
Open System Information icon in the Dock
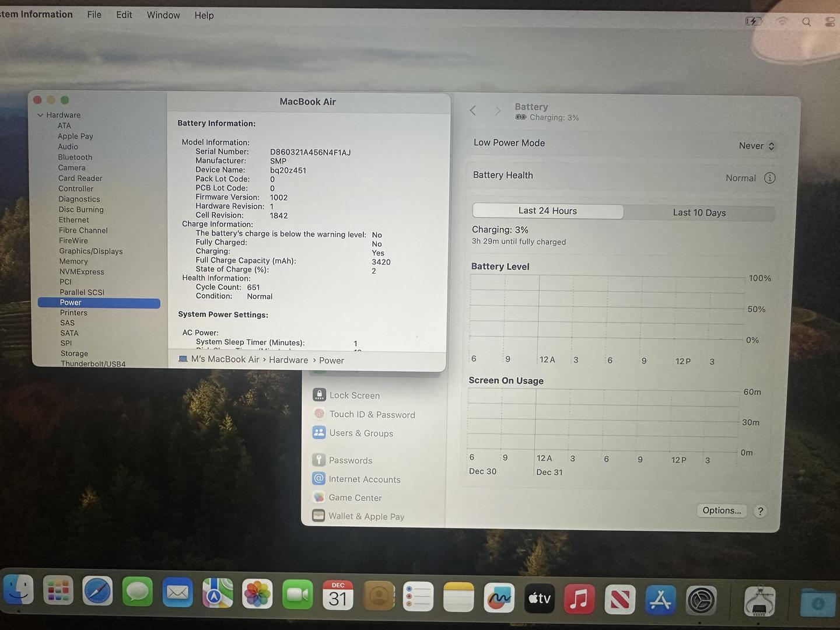coord(759,601)
